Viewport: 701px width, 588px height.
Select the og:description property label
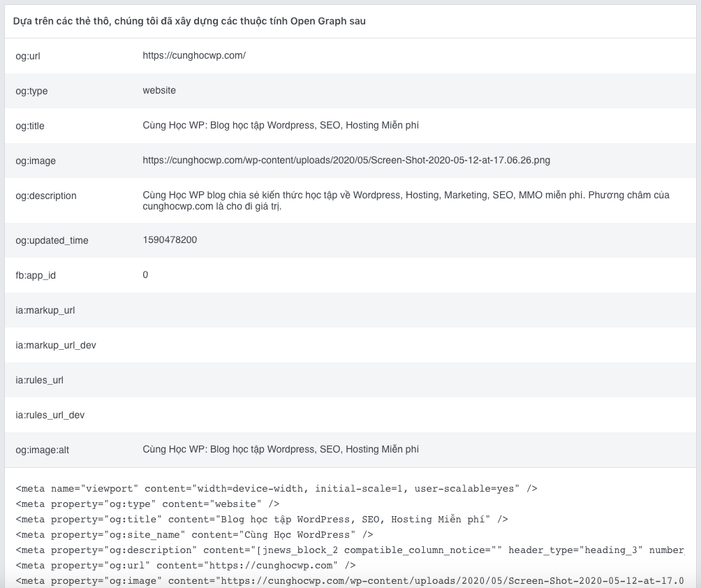click(x=46, y=196)
